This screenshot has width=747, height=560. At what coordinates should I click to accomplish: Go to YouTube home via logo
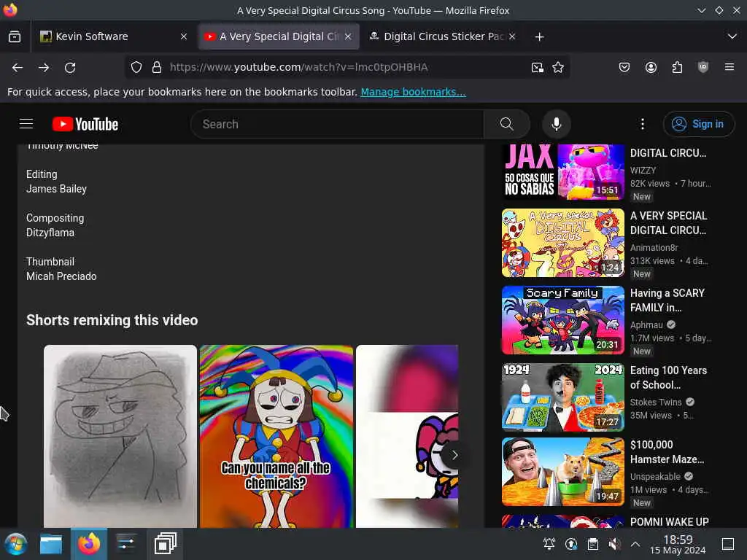[x=85, y=124]
